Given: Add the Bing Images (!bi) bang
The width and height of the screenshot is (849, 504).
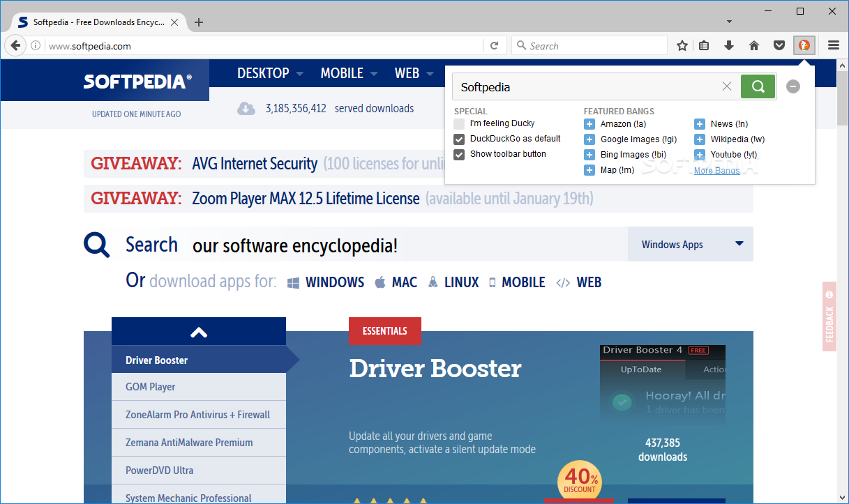Looking at the screenshot, I should [x=589, y=155].
